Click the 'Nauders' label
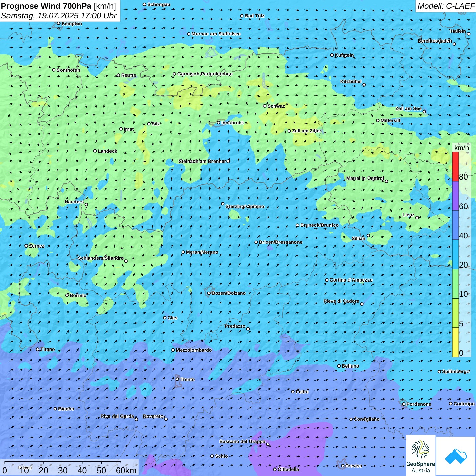Viewport: 476px width, 476px height. tap(74, 202)
